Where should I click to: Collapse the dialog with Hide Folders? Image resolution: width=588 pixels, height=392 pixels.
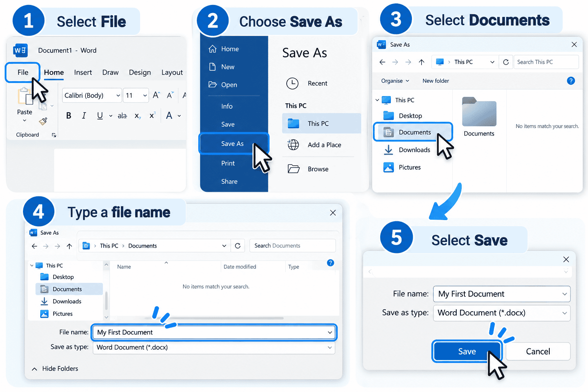coord(55,369)
